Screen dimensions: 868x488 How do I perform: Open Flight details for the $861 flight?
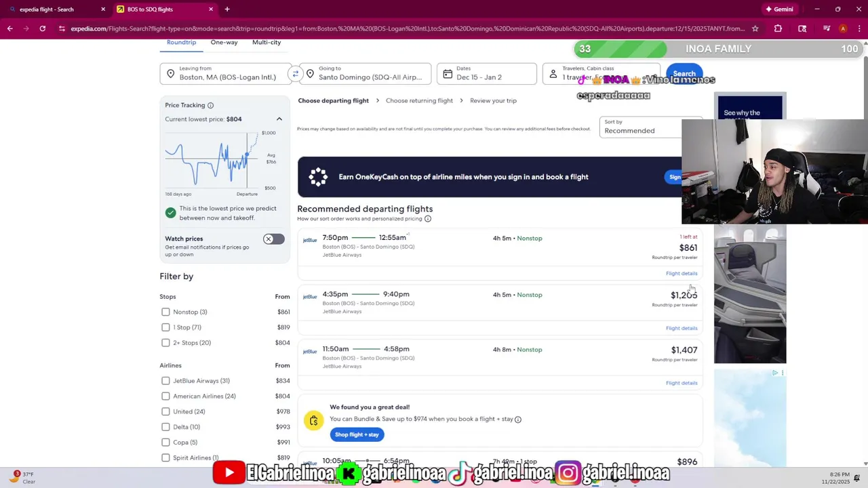(682, 273)
